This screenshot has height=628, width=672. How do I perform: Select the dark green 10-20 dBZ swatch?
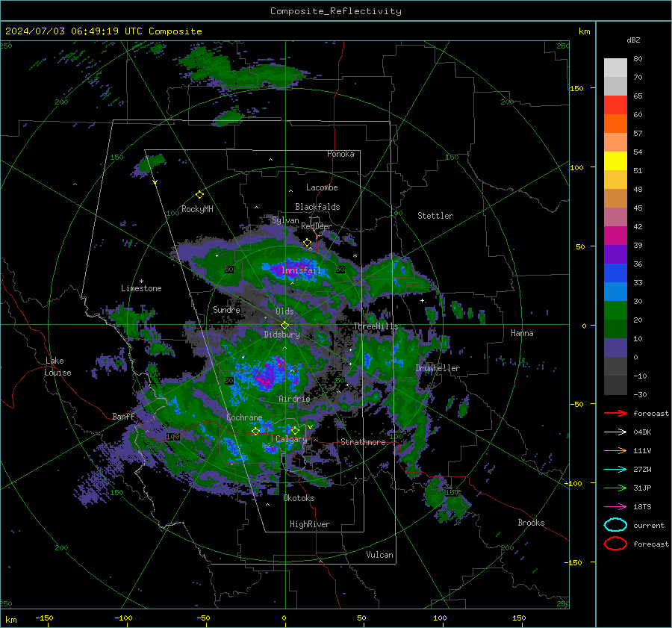pyautogui.click(x=615, y=329)
